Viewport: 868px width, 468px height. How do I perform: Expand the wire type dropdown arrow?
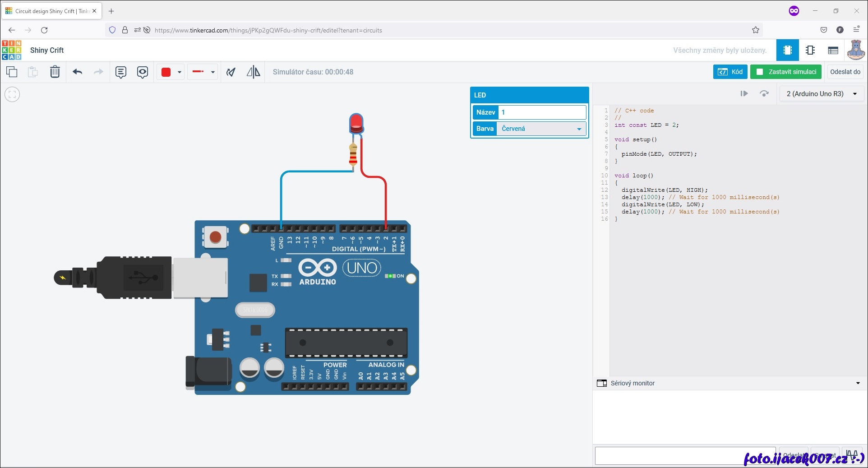coord(213,72)
